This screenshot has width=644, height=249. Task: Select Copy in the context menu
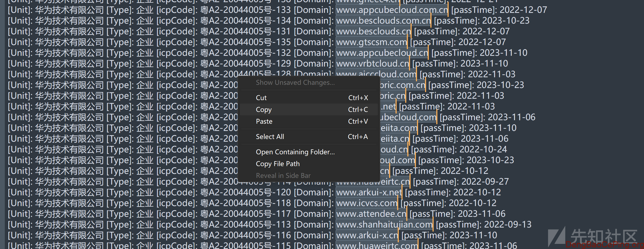click(x=264, y=109)
